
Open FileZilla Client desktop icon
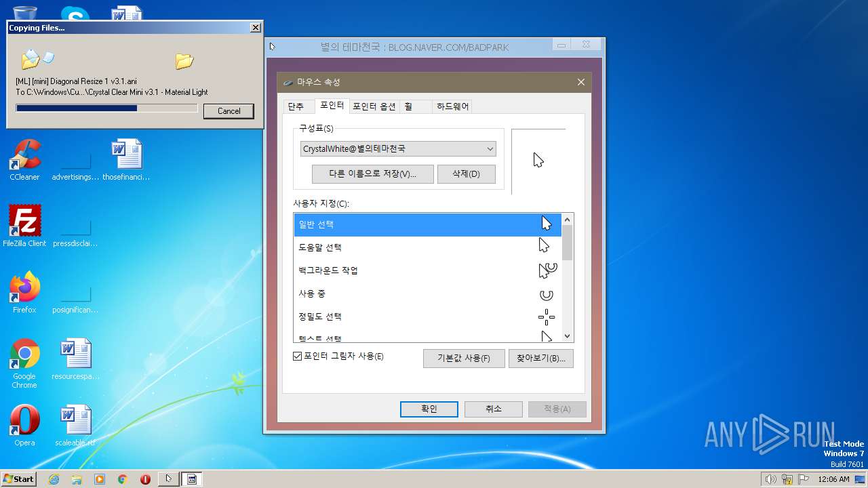coord(24,226)
